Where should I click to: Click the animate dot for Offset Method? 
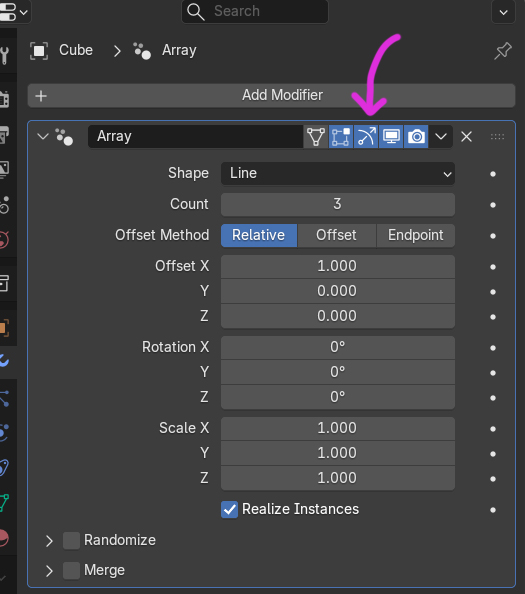[493, 236]
